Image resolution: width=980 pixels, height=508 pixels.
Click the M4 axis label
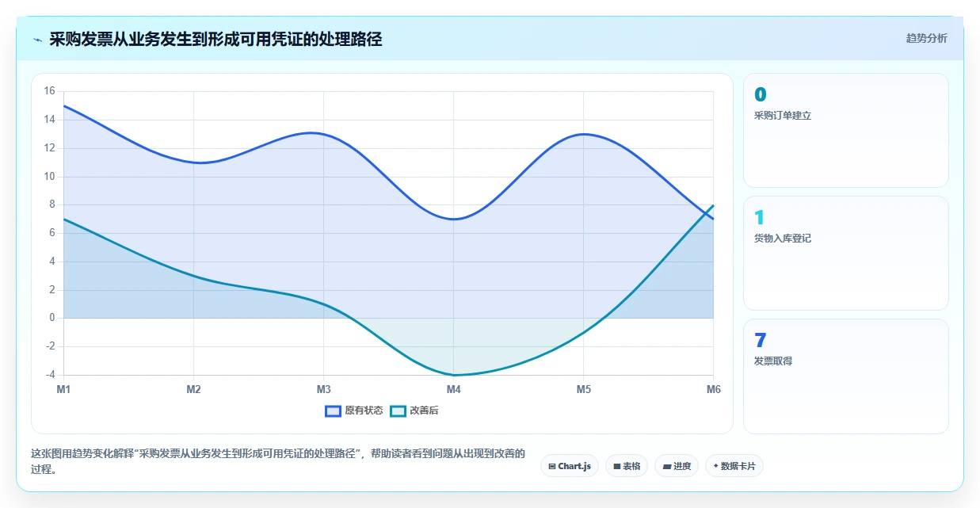(453, 389)
